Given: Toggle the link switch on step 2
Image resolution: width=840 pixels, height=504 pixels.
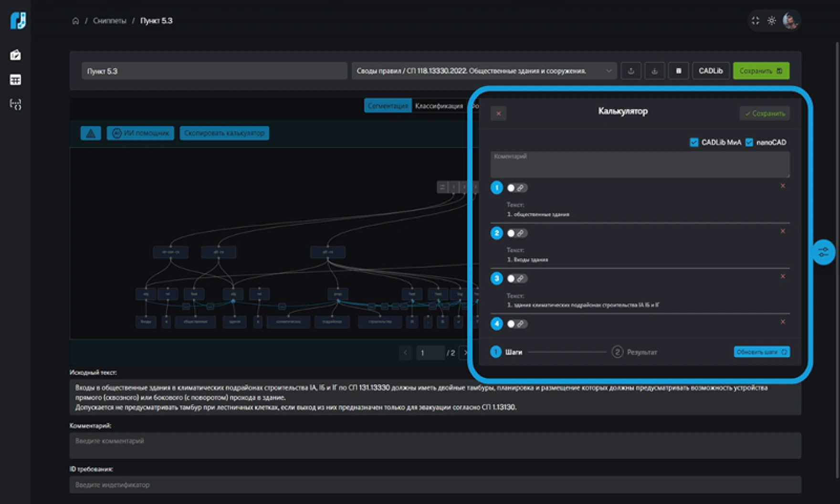Looking at the screenshot, I should point(516,233).
